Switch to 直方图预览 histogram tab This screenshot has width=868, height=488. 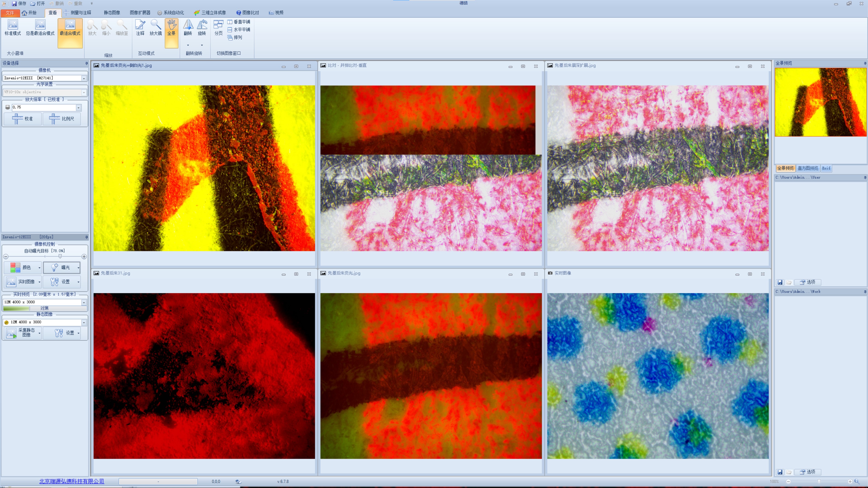(808, 168)
